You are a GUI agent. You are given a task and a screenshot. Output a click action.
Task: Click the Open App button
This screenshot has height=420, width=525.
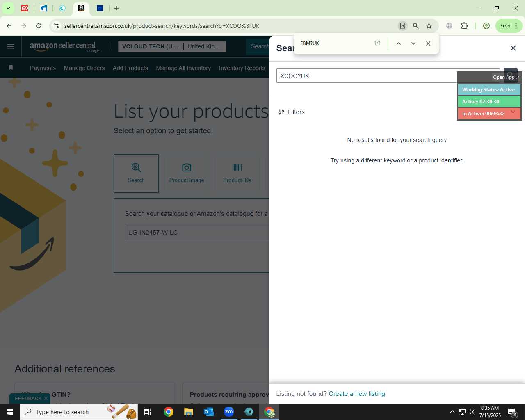506,77
